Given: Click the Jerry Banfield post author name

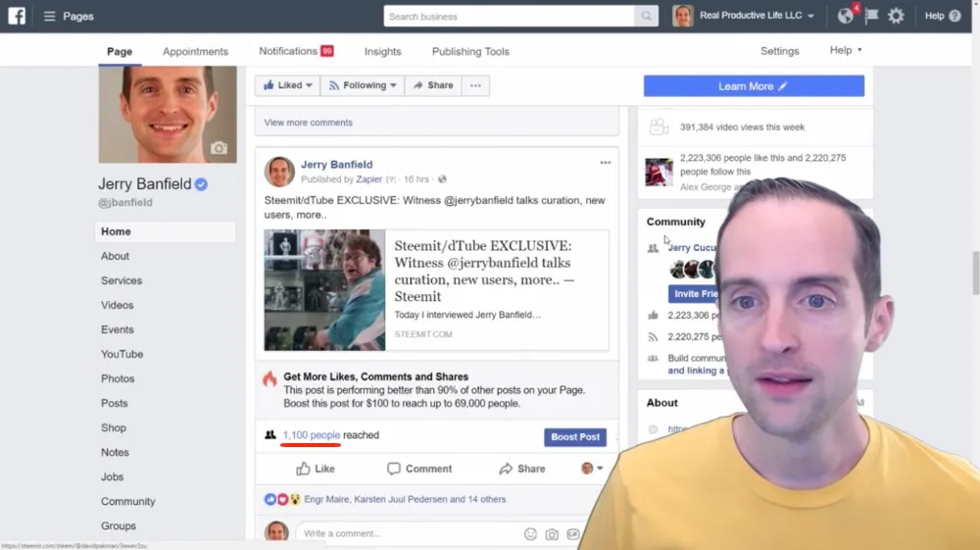Looking at the screenshot, I should click(337, 165).
